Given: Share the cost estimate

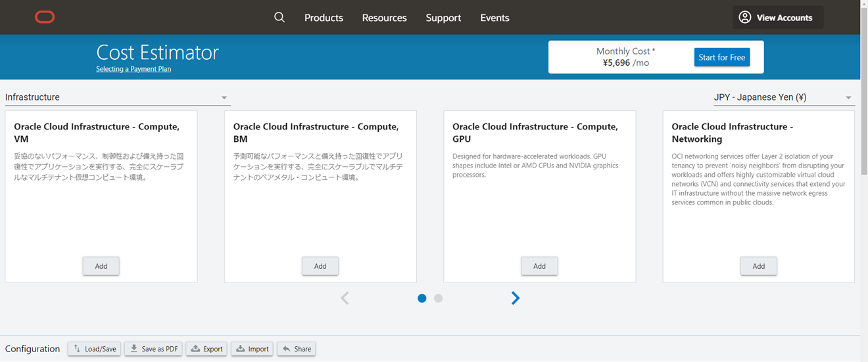Looking at the screenshot, I should coord(296,349).
